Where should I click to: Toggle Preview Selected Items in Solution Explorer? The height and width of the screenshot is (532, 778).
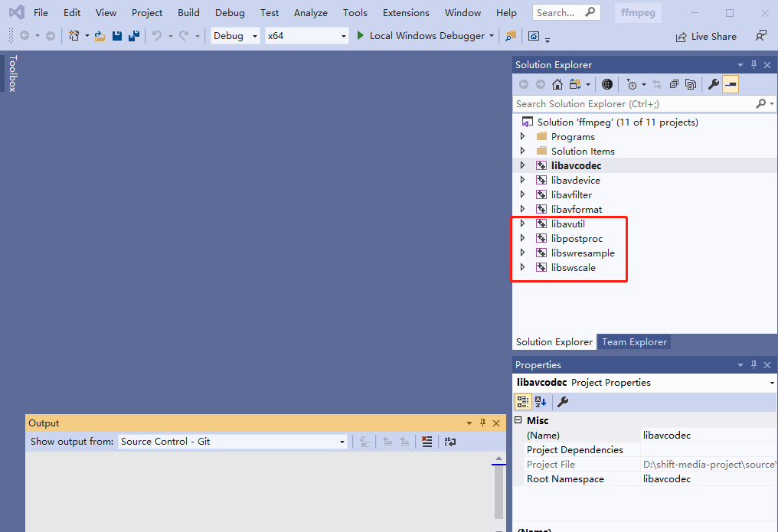[x=731, y=84]
